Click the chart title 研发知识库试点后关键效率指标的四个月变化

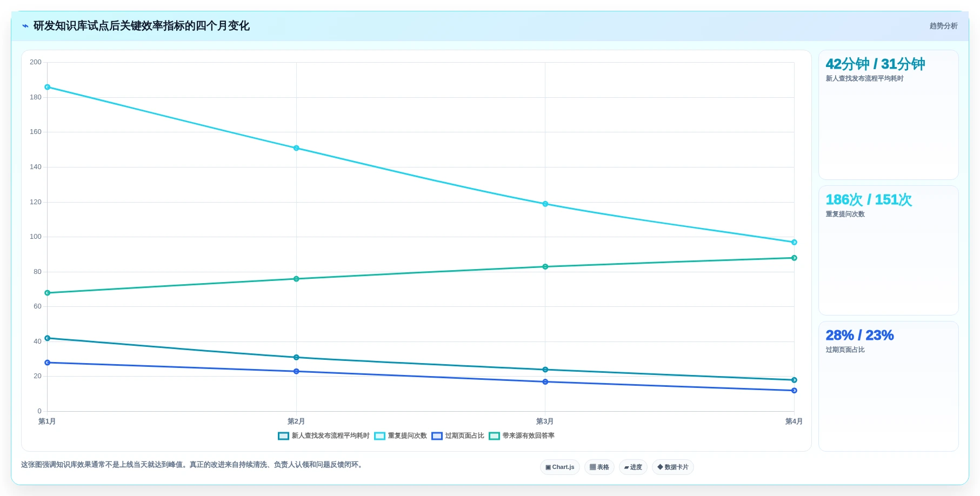tap(142, 26)
